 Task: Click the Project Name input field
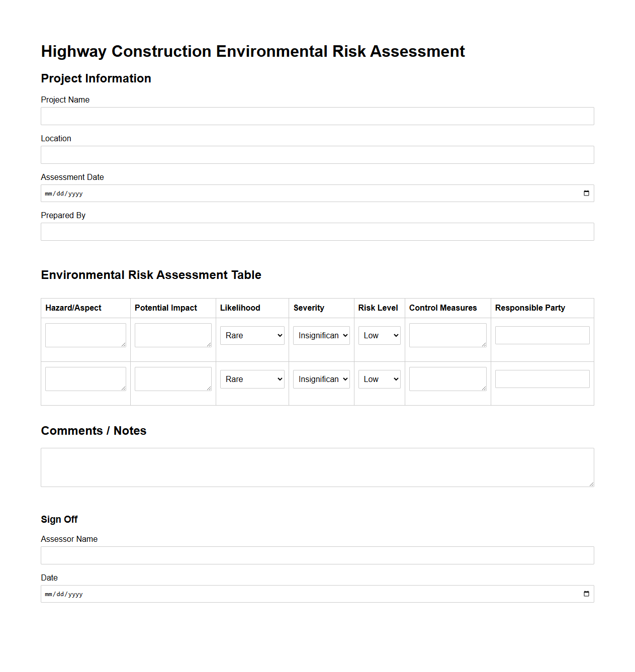click(x=317, y=116)
